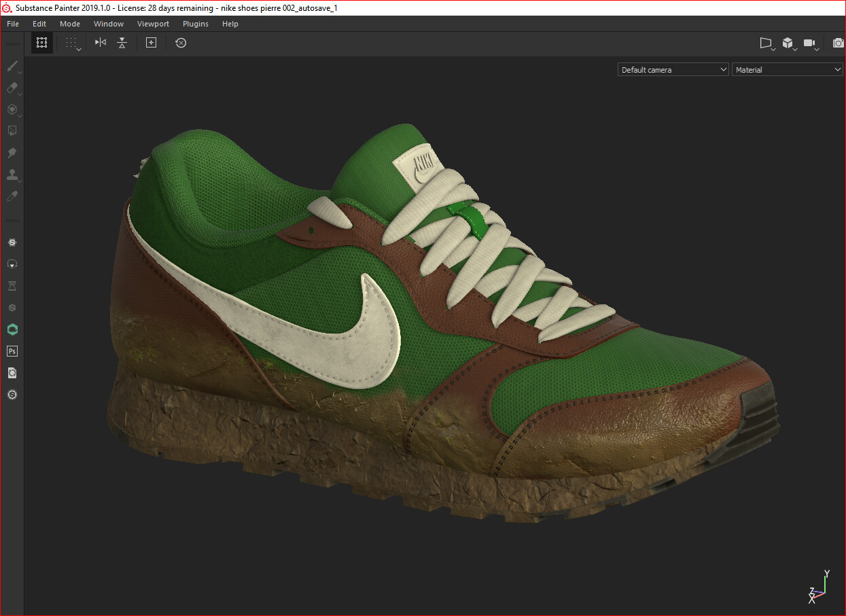
Task: Click the green hexagon cloud plugin icon
Action: click(x=12, y=329)
